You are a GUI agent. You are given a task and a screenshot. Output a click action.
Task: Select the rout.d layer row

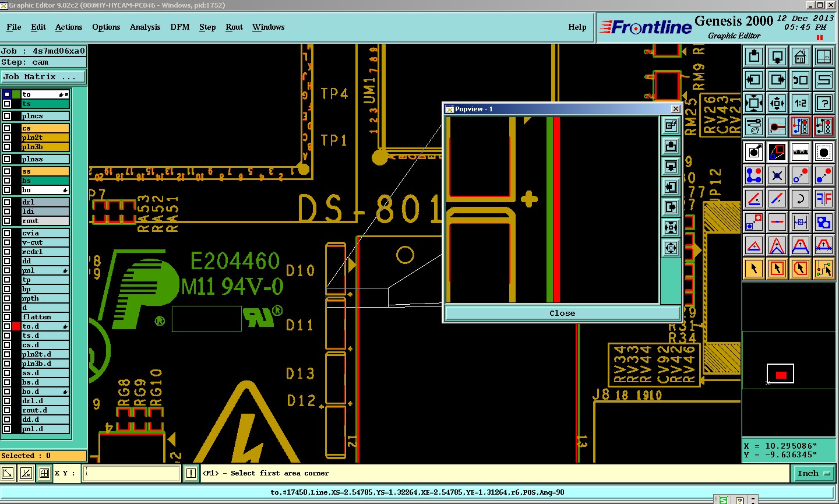[45, 410]
